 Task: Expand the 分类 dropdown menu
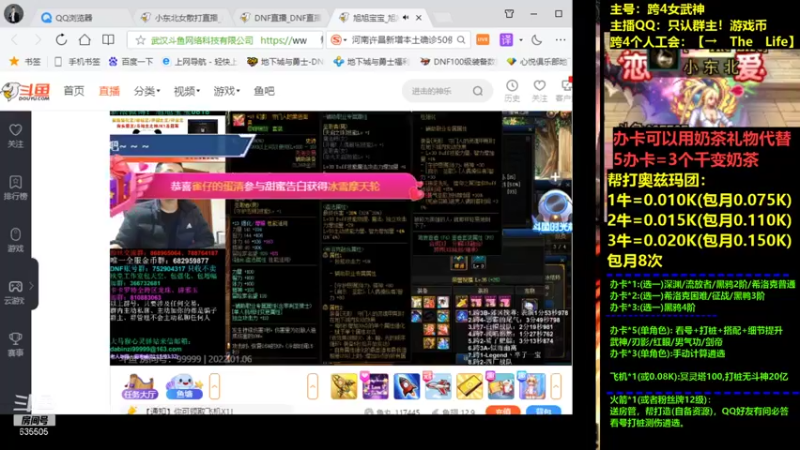[146, 91]
